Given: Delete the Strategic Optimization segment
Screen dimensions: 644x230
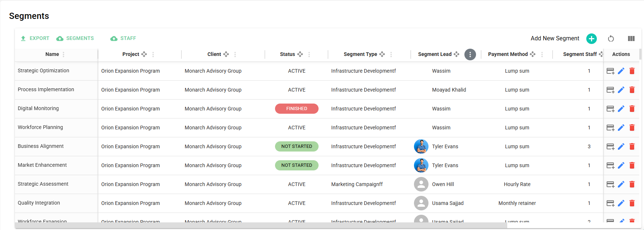Looking at the screenshot, I should (632, 71).
